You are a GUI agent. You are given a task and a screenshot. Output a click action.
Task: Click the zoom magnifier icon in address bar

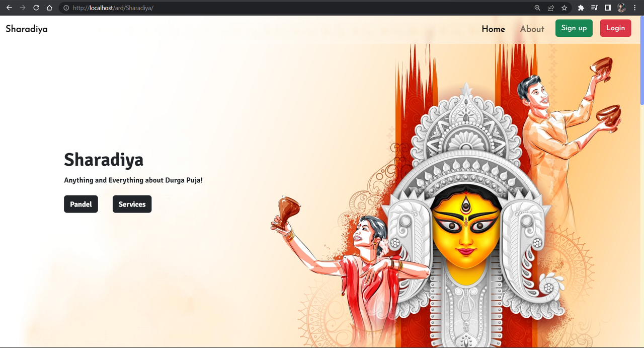537,8
